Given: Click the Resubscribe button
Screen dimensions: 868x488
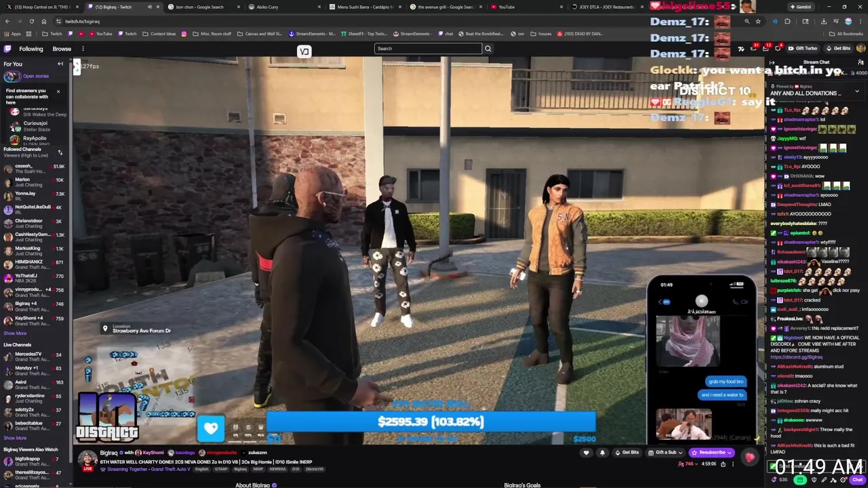Looking at the screenshot, I should tap(712, 452).
